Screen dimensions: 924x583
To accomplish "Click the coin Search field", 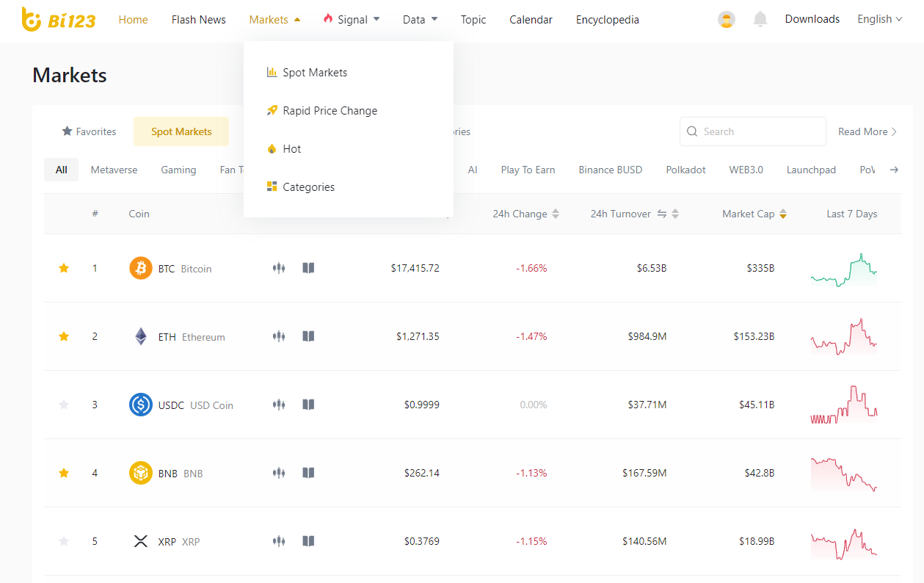I will tap(753, 131).
